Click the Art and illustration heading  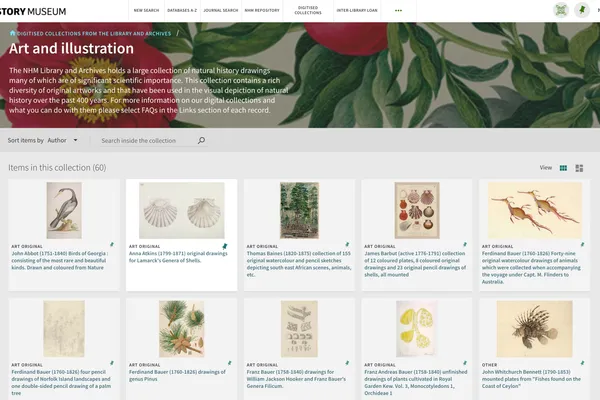(71, 49)
